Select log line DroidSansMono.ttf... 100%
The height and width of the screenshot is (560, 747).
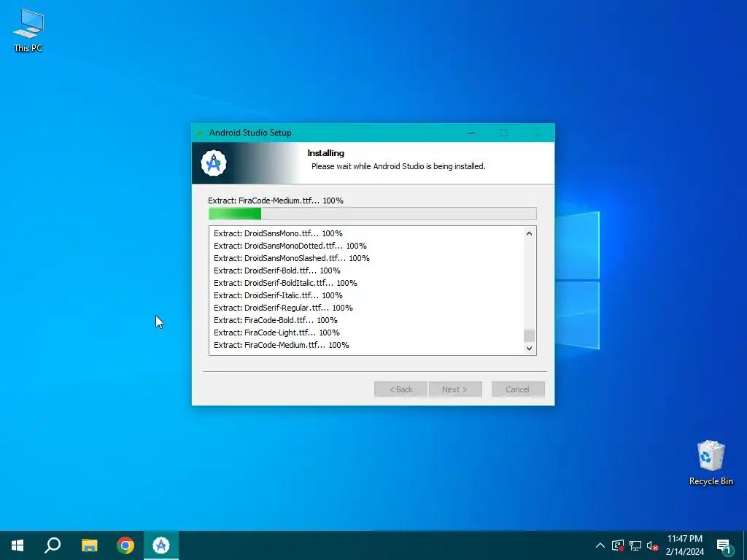pyautogui.click(x=278, y=233)
